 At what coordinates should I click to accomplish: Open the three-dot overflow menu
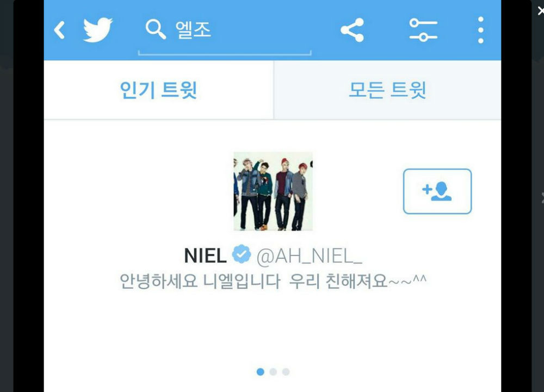pos(480,30)
